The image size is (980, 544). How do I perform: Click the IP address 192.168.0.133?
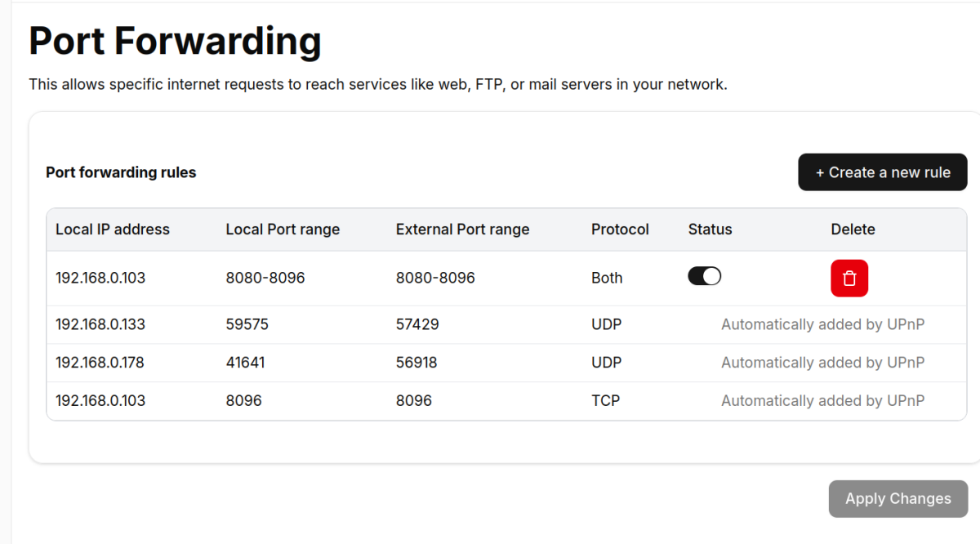coord(100,324)
